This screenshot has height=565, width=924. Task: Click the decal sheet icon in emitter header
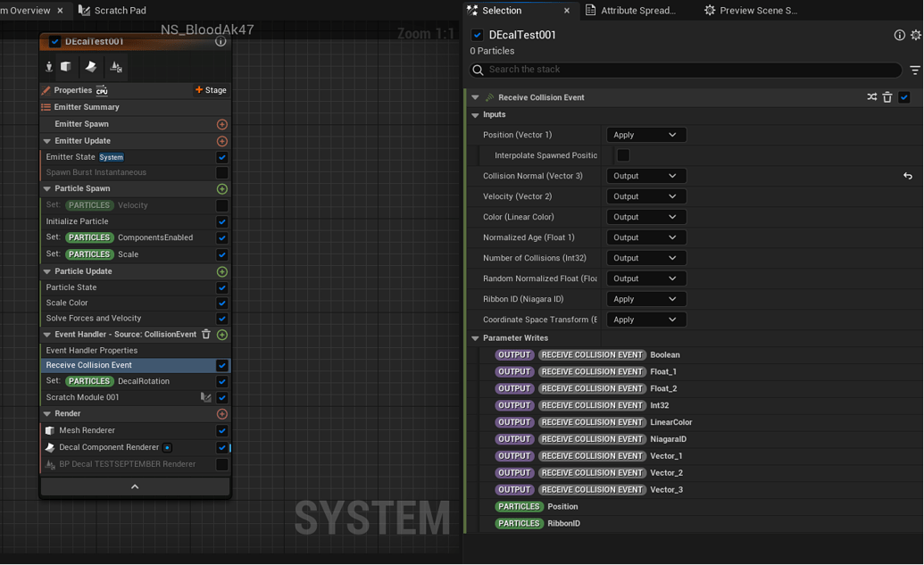coord(90,66)
